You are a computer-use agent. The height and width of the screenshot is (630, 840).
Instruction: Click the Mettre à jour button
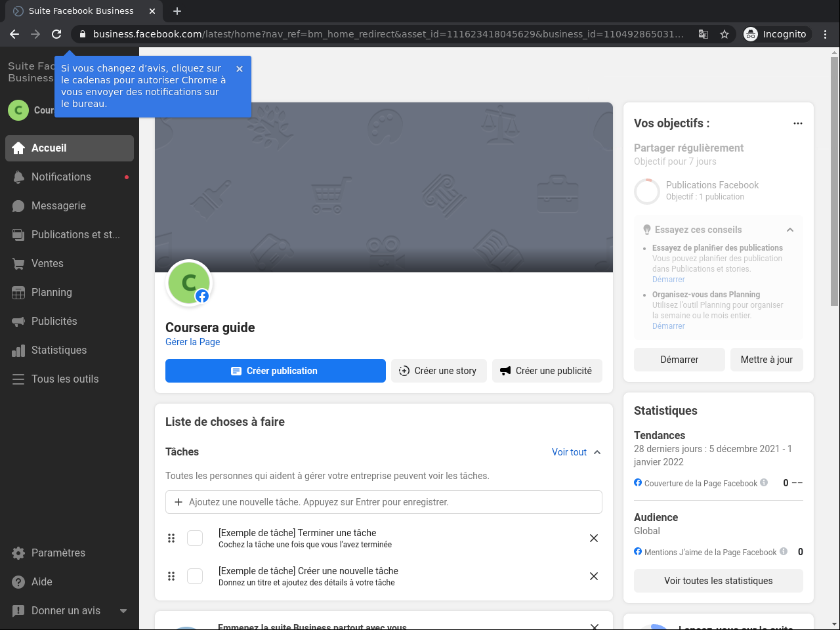click(x=766, y=360)
